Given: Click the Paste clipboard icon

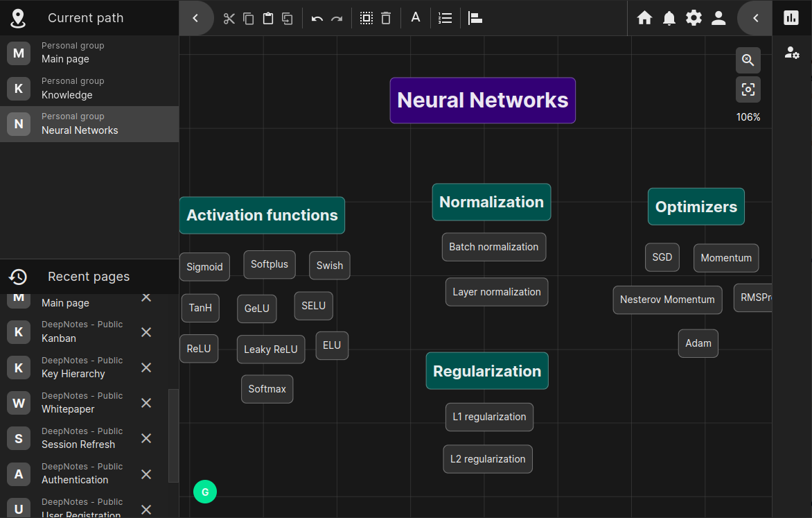Looking at the screenshot, I should click(x=267, y=19).
